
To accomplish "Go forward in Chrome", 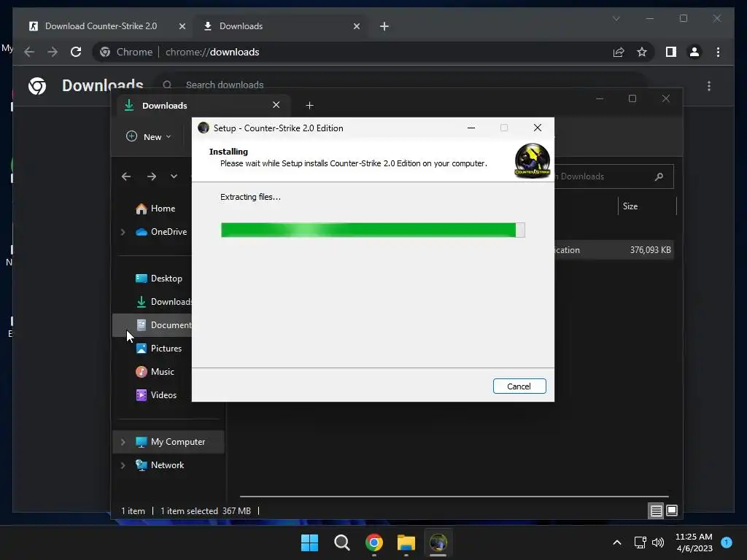I will tap(53, 52).
